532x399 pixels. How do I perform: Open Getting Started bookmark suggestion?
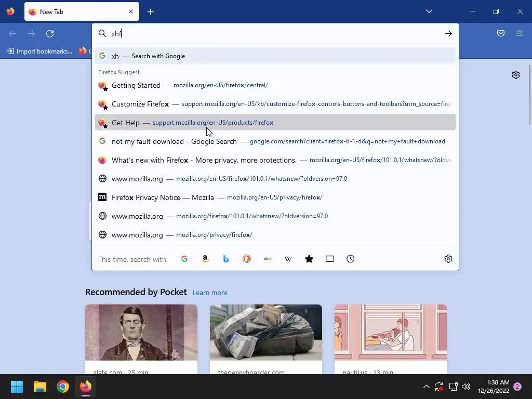tap(275, 85)
